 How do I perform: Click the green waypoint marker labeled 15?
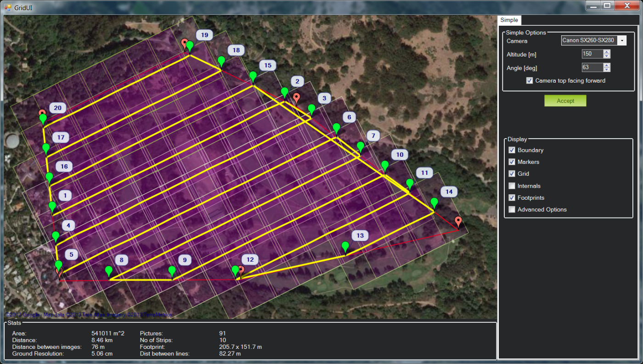(253, 78)
